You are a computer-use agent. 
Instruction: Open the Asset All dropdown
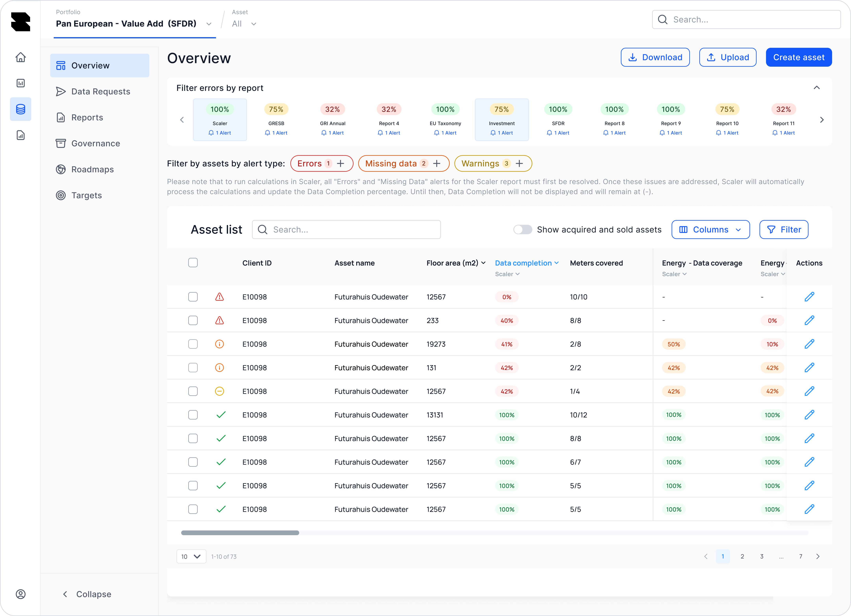pyautogui.click(x=244, y=24)
